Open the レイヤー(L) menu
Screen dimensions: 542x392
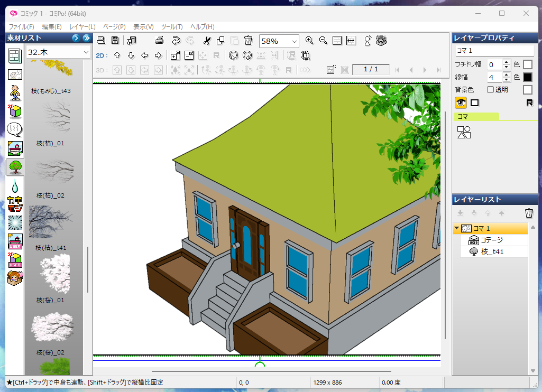[82, 26]
